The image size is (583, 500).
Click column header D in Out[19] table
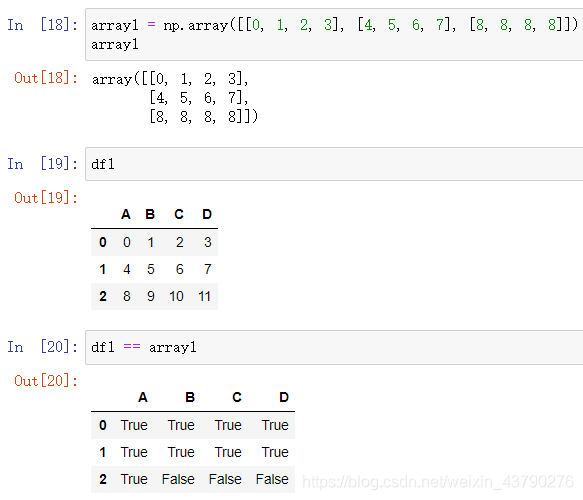click(207, 214)
